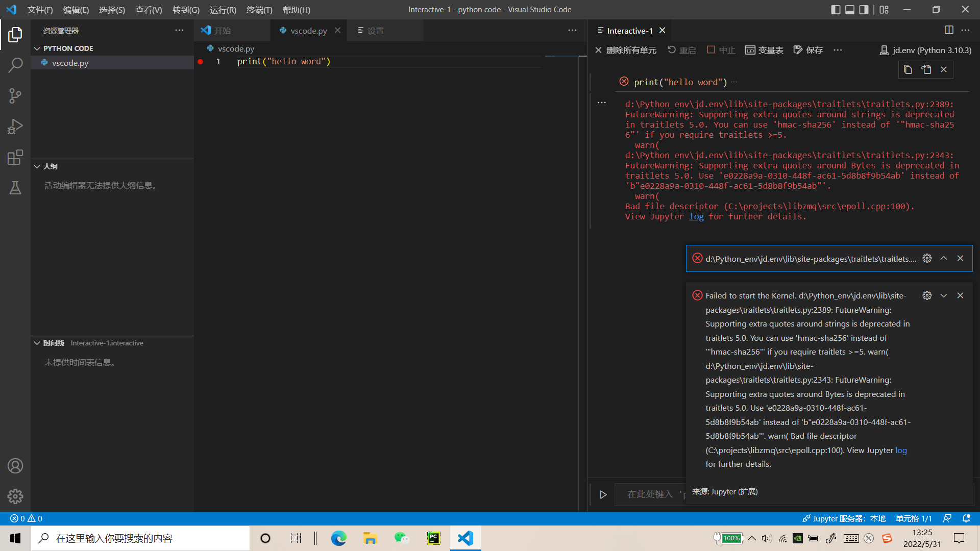Execute input with the run triangle
The width and height of the screenshot is (980, 551).
(603, 494)
